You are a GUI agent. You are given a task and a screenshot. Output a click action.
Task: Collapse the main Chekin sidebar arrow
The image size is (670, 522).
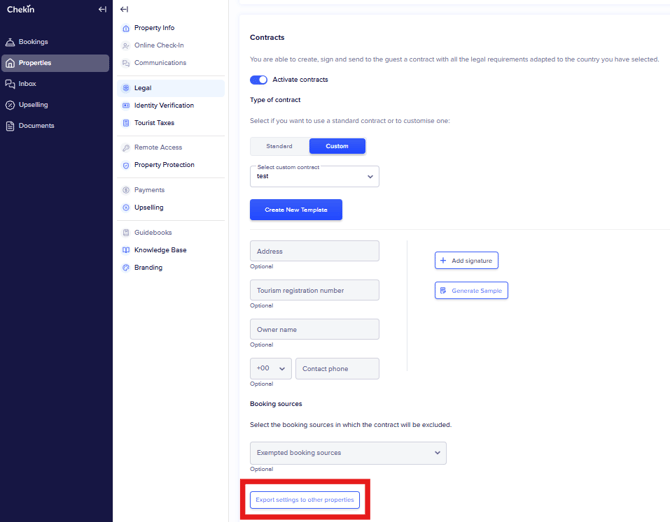click(x=102, y=9)
